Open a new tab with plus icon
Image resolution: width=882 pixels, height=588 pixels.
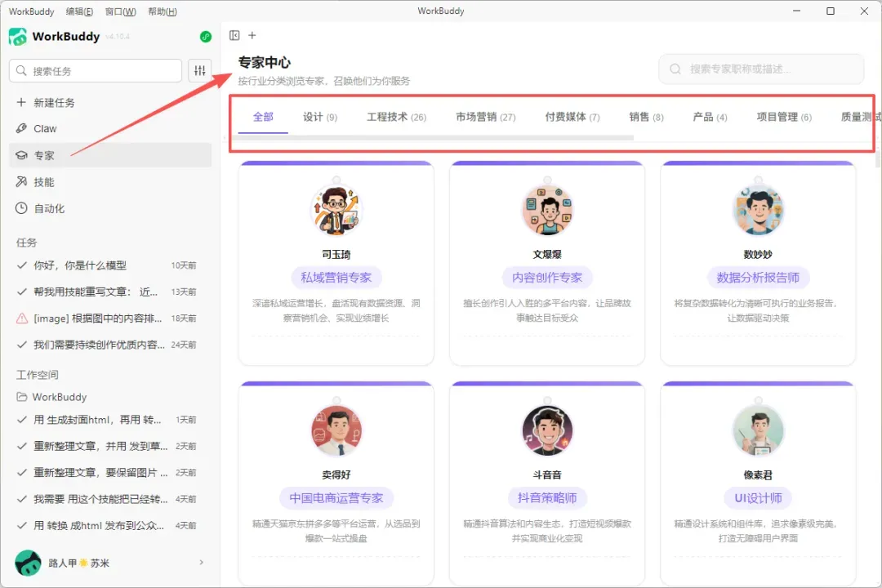coord(252,35)
